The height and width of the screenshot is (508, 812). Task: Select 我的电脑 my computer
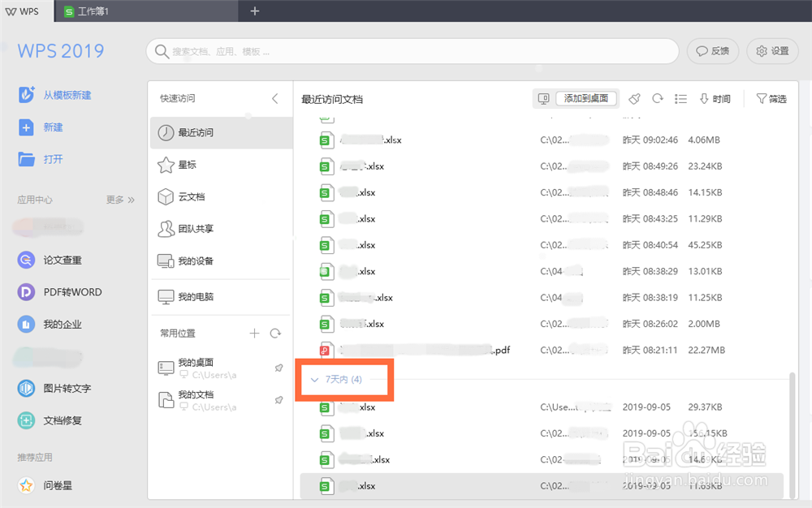pyautogui.click(x=222, y=297)
